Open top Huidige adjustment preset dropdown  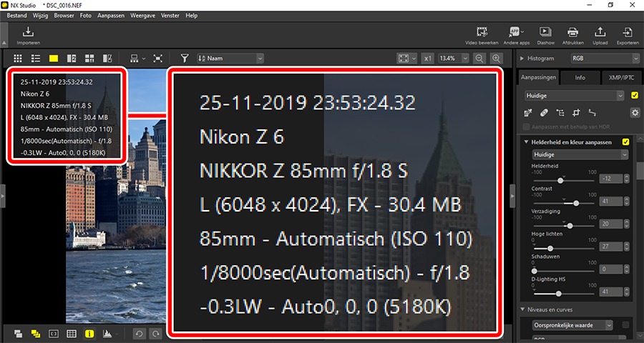574,96
